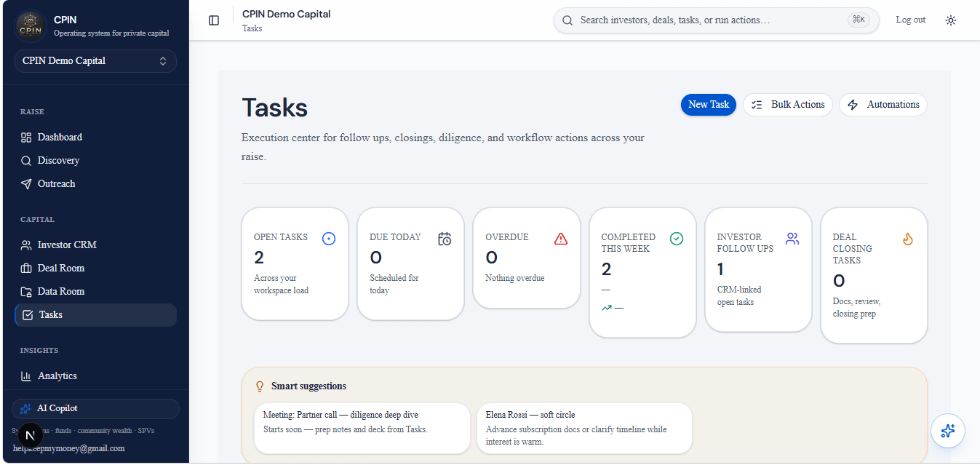Go to Discovery in the sidebar
This screenshot has width=980, height=465.
click(95, 161)
